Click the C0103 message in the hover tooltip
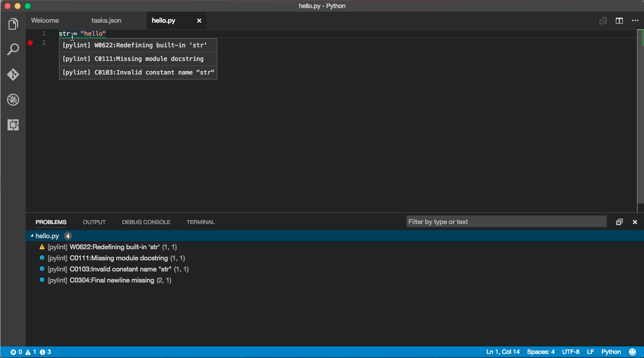 tap(138, 73)
